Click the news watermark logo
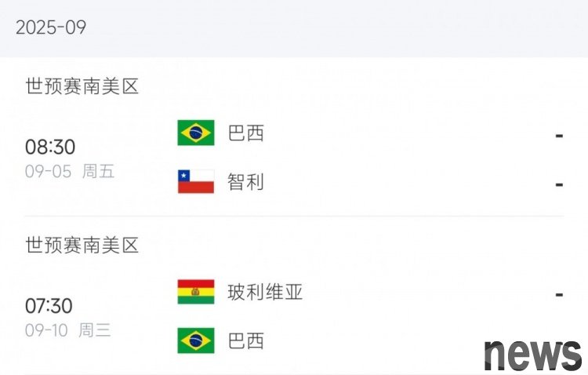588x375 pixels. pos(533,355)
